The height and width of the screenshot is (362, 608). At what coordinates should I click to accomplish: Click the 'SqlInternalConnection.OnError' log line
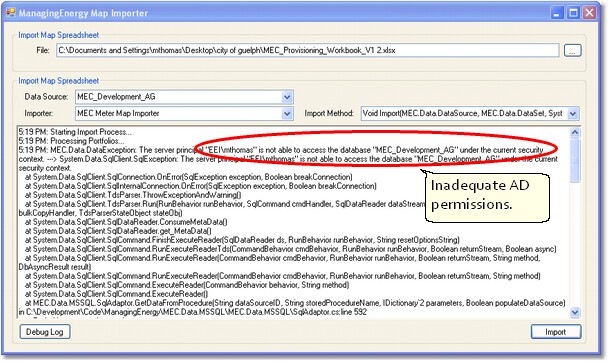coord(201,186)
